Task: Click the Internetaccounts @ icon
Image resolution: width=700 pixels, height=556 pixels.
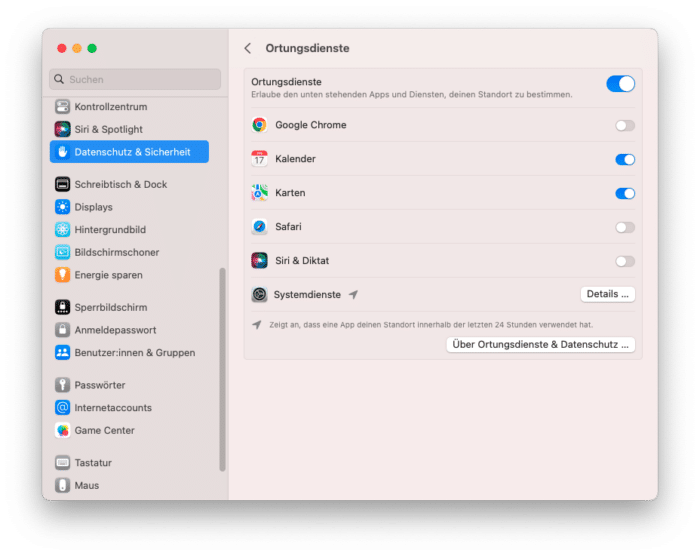Action: click(62, 407)
